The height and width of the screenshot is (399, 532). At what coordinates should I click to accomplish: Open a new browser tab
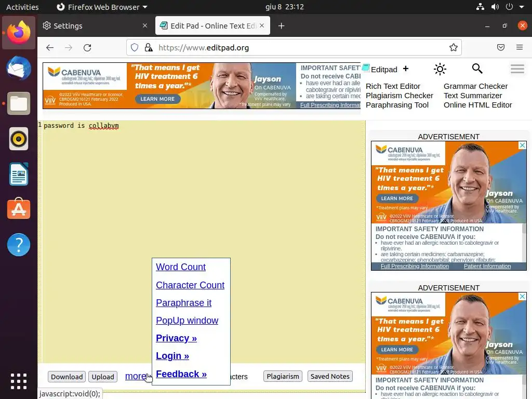(281, 26)
